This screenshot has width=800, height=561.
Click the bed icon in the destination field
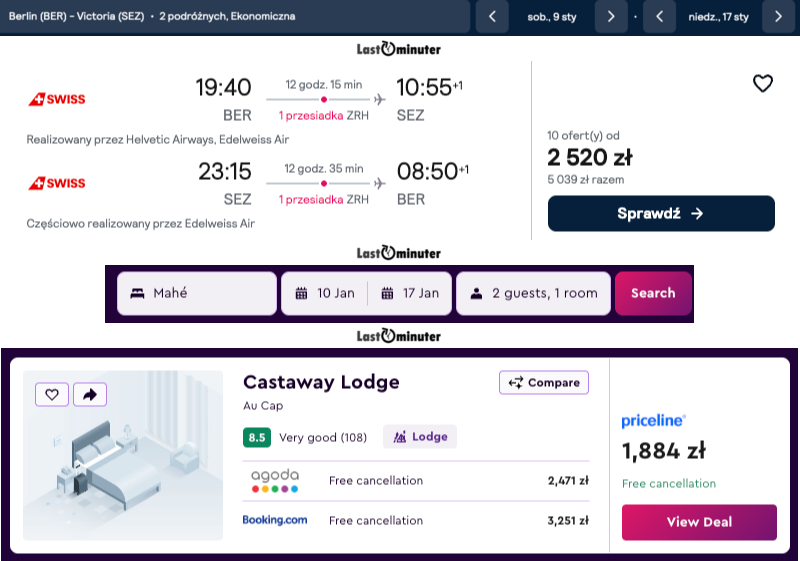[x=137, y=293]
